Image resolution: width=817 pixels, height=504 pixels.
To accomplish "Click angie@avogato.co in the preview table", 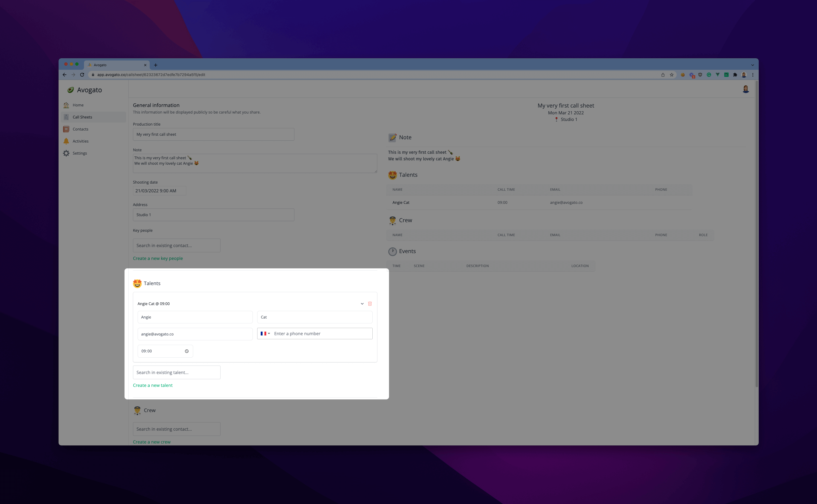I will (x=566, y=202).
